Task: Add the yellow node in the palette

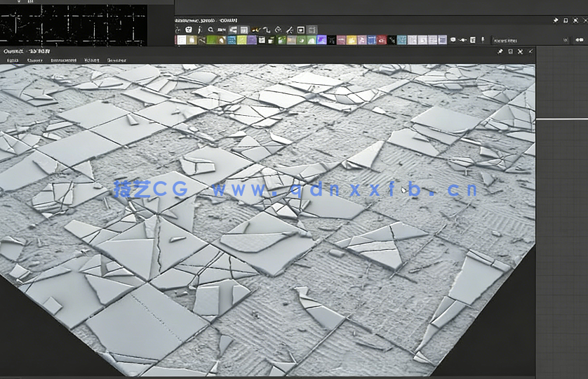Action: 352,40
